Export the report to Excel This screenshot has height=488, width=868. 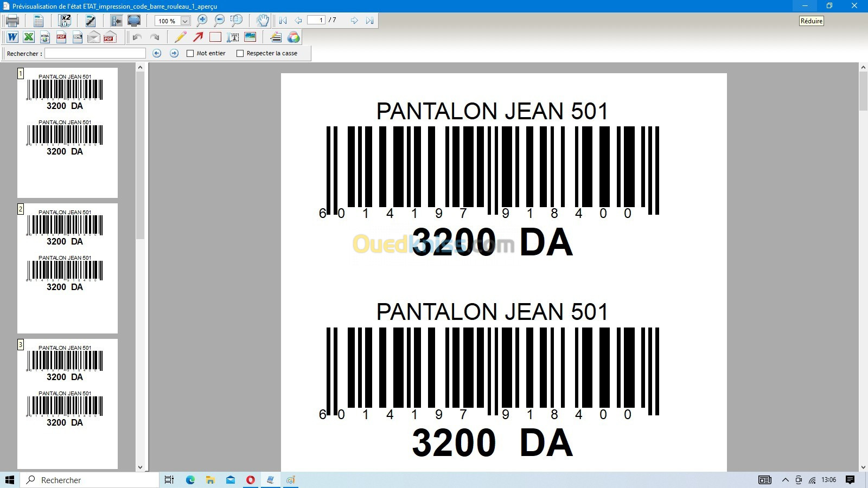[x=29, y=37]
